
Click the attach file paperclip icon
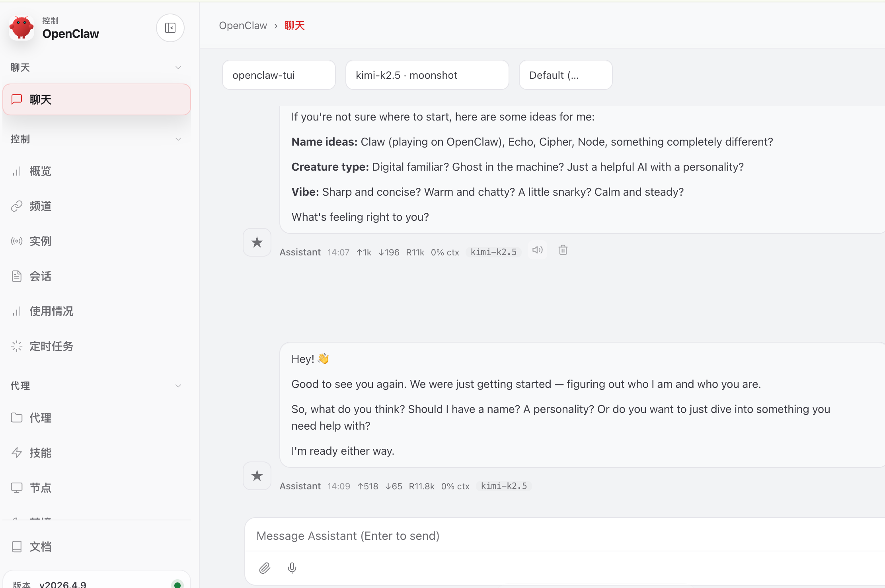tap(265, 568)
